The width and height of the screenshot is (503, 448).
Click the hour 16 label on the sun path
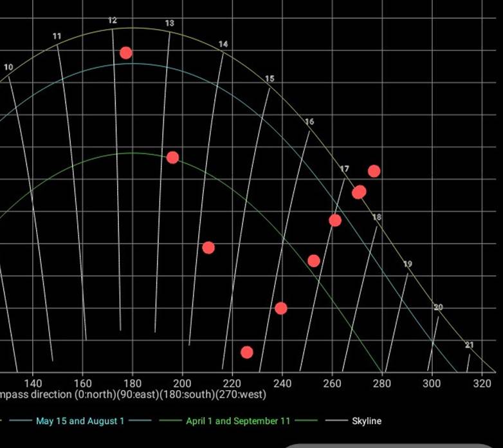click(x=309, y=122)
